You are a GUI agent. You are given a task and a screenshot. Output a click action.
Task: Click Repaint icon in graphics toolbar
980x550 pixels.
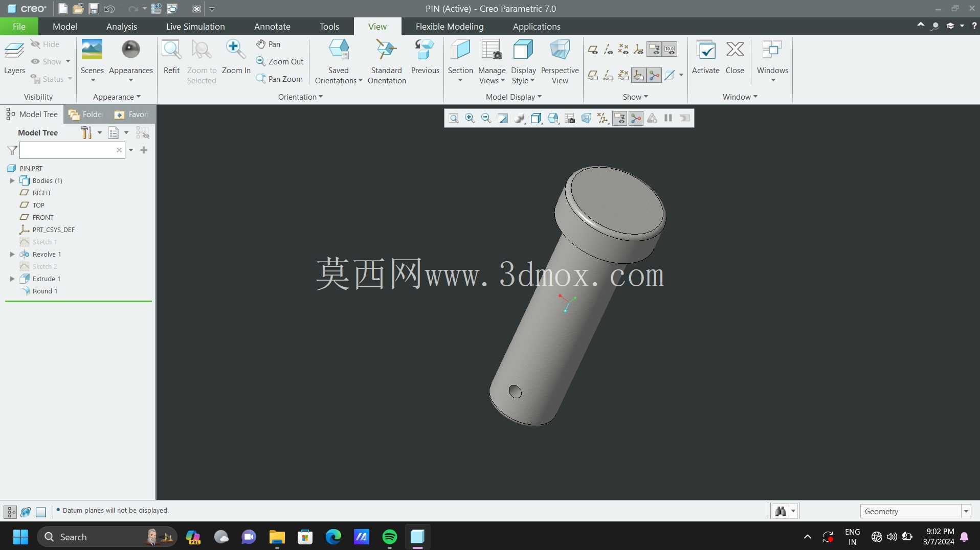point(503,119)
